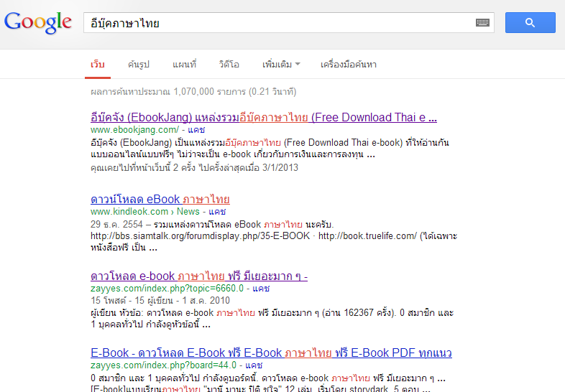
Task: Switch to the วิดีโอ tab
Action: (229, 65)
